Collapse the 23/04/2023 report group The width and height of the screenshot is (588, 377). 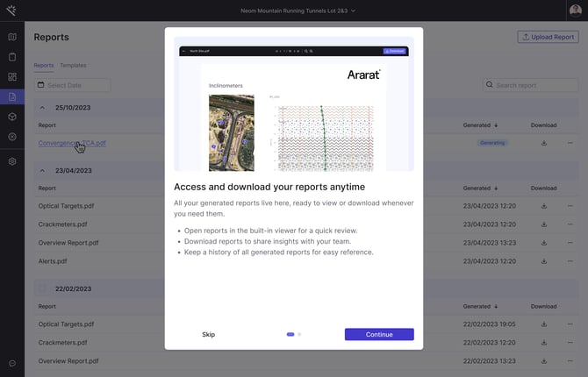(42, 170)
